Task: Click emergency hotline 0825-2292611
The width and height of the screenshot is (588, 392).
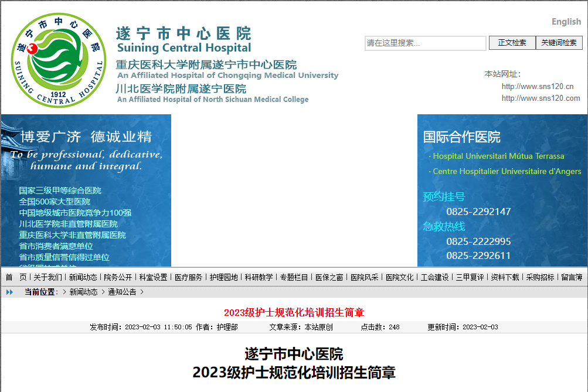Action: pyautogui.click(x=478, y=256)
